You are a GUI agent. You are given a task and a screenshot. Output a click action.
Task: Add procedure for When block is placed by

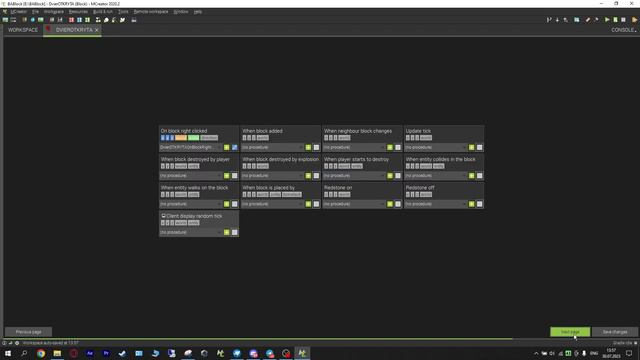tap(308, 204)
